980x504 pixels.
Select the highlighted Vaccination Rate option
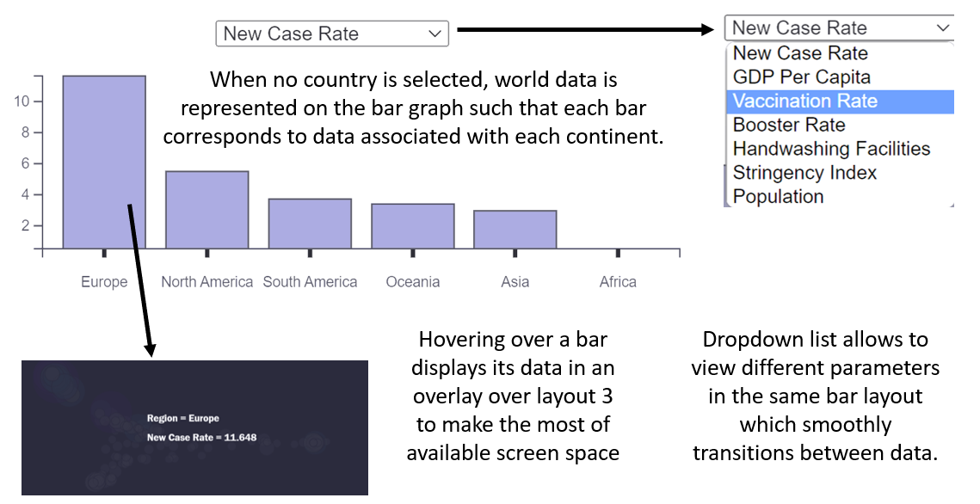[840, 101]
